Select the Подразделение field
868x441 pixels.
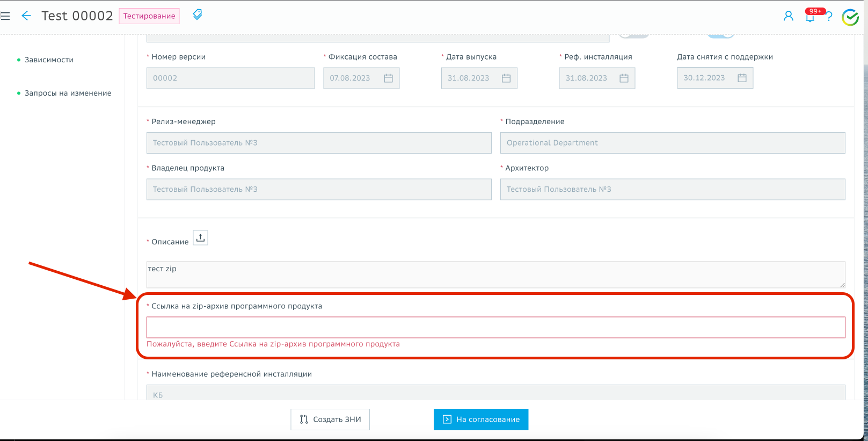point(672,143)
